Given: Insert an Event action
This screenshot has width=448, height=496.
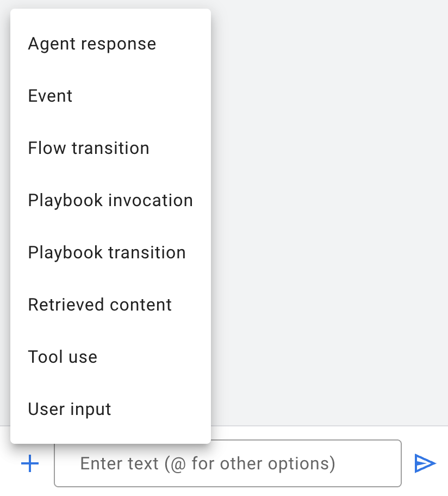Looking at the screenshot, I should (x=51, y=96).
